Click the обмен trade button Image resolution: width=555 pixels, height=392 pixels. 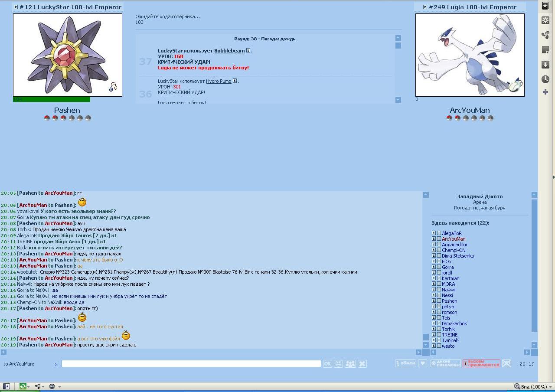click(405, 363)
